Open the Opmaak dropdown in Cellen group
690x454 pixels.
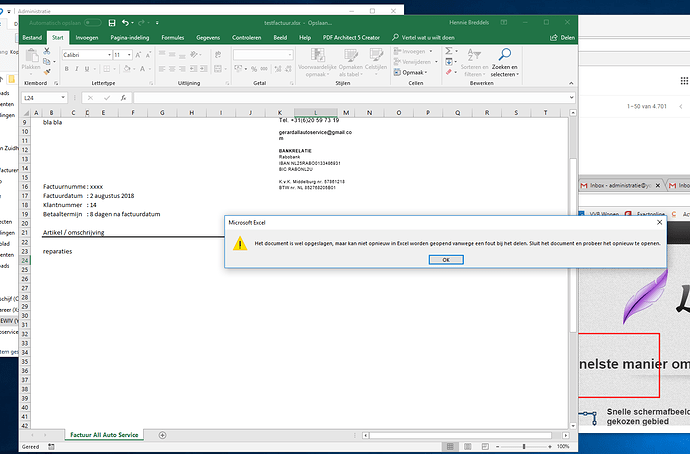pyautogui.click(x=411, y=72)
